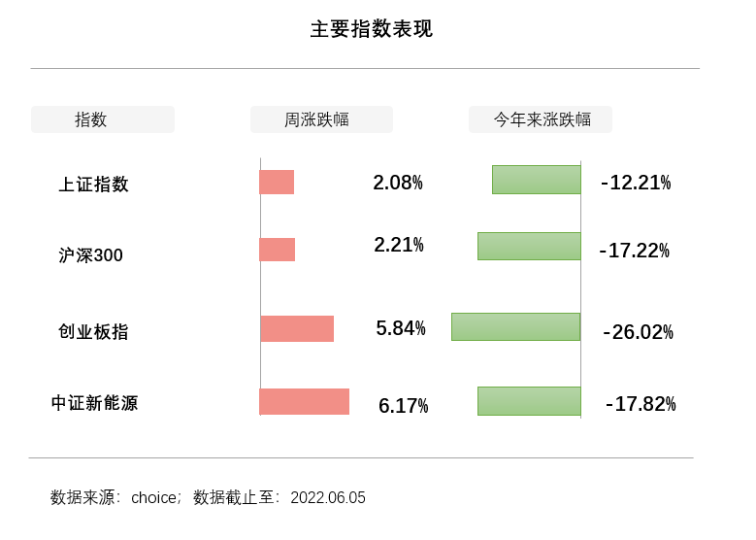Select the green year-to-date bar for 沪深300
Screen dimensions: 756x540
[529, 246]
